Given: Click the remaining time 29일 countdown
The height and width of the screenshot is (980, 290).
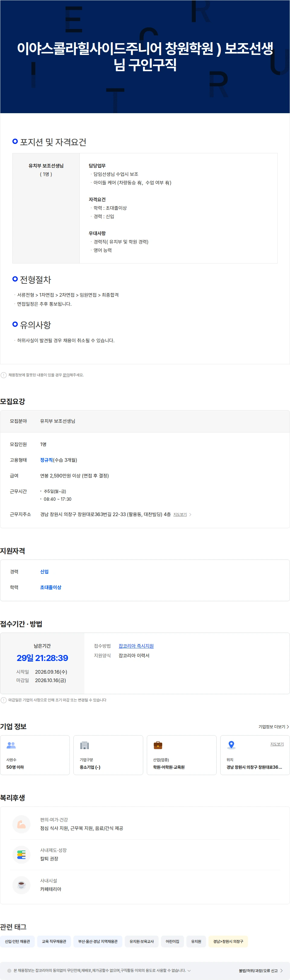Looking at the screenshot, I should pos(42,658).
